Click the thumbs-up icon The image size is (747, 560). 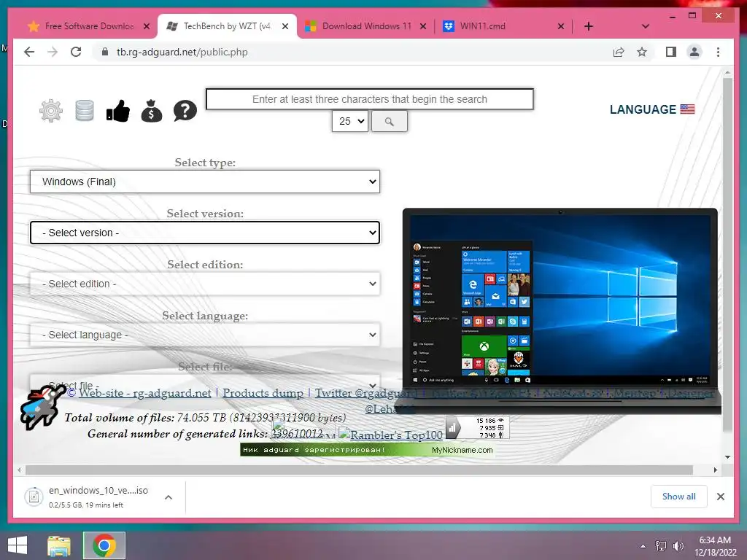(118, 111)
